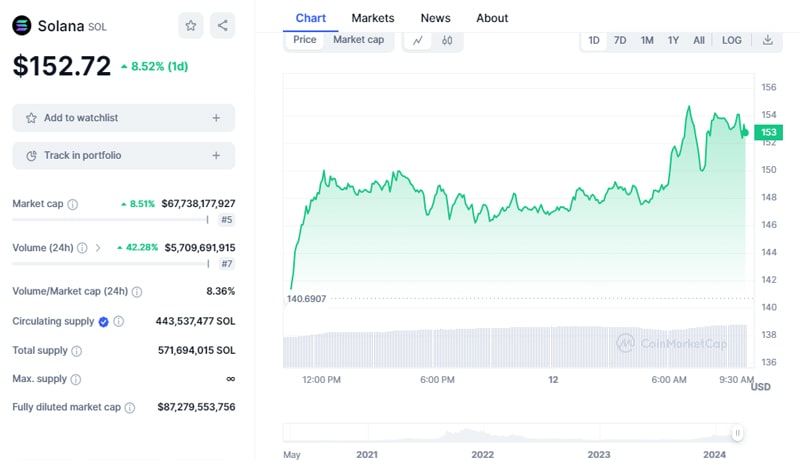Switch to the Chart tab

coord(311,18)
